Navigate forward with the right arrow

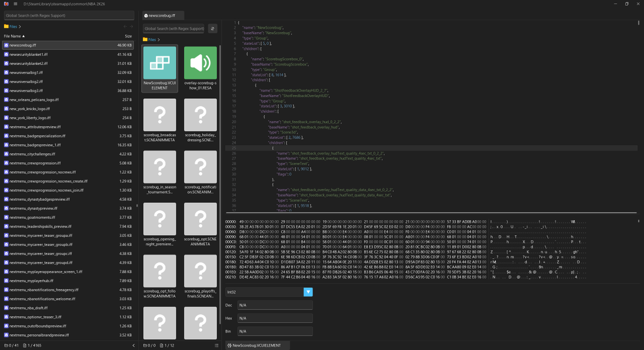coord(131,26)
